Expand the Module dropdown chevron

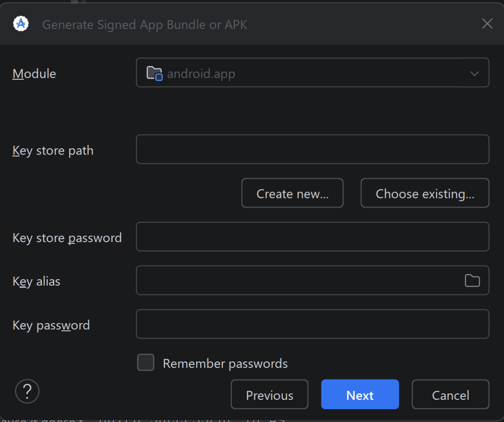coord(474,74)
